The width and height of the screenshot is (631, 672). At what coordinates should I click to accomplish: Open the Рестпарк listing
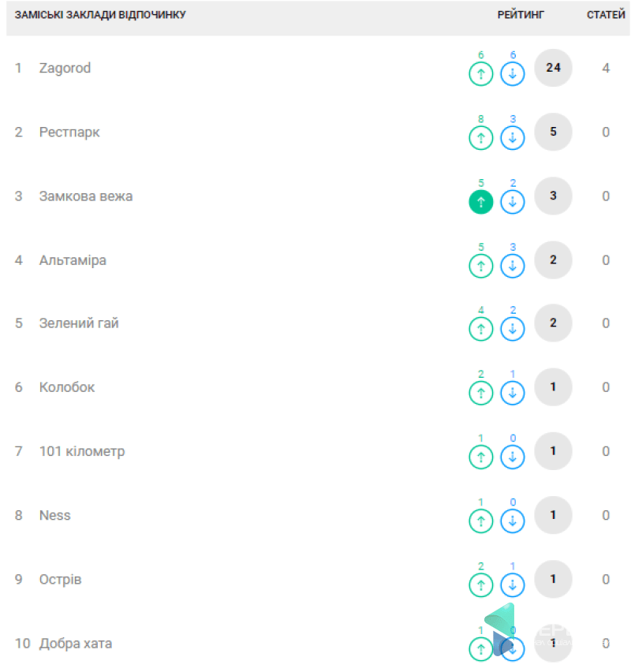pyautogui.click(x=69, y=132)
